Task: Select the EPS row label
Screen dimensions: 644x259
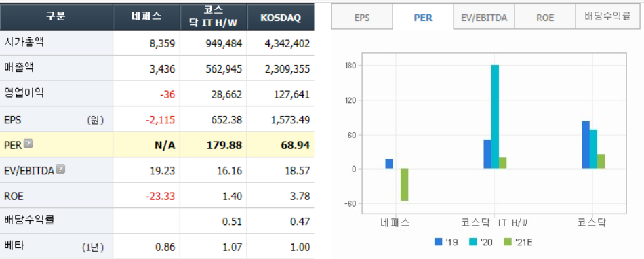Action: (13, 120)
